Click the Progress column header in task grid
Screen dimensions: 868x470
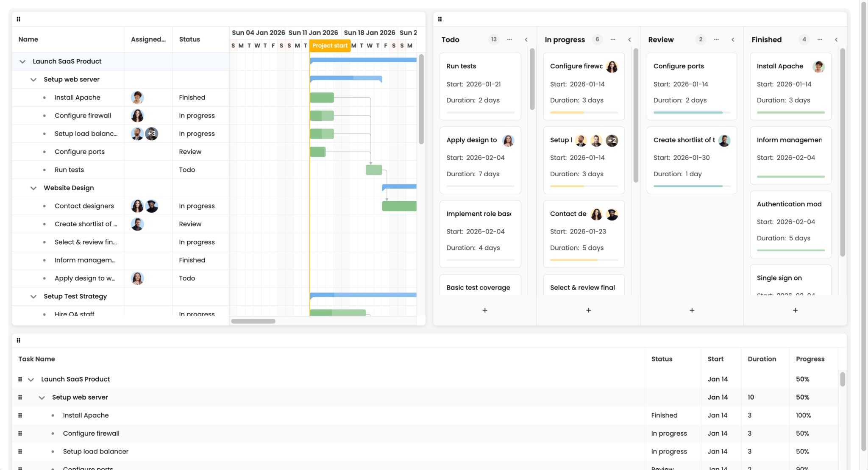point(810,359)
